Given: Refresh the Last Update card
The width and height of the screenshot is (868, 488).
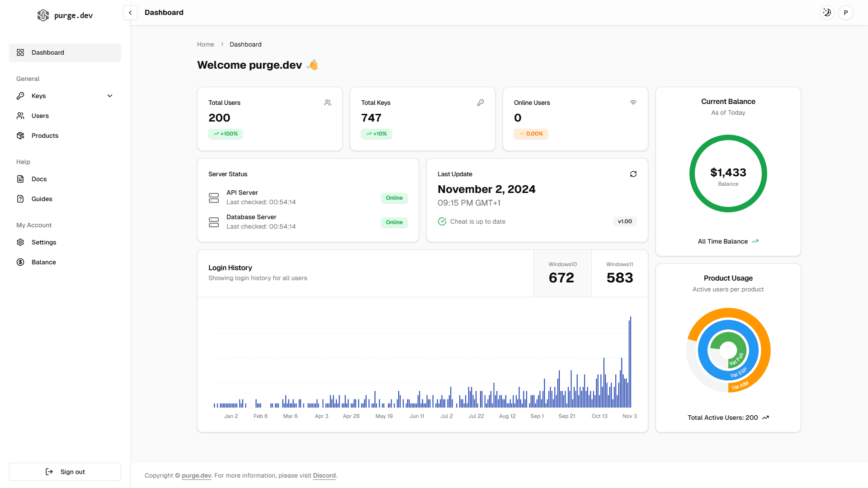Looking at the screenshot, I should pyautogui.click(x=633, y=174).
